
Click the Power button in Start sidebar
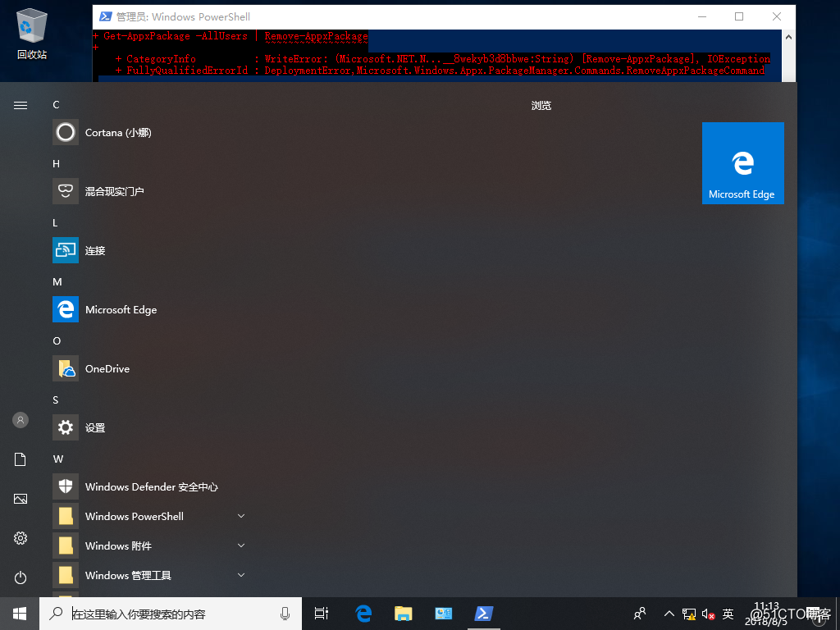(21, 577)
